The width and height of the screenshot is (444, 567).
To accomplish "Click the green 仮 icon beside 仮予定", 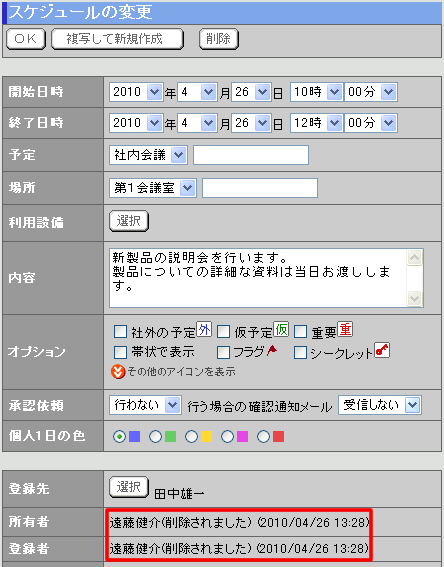I will tap(281, 329).
